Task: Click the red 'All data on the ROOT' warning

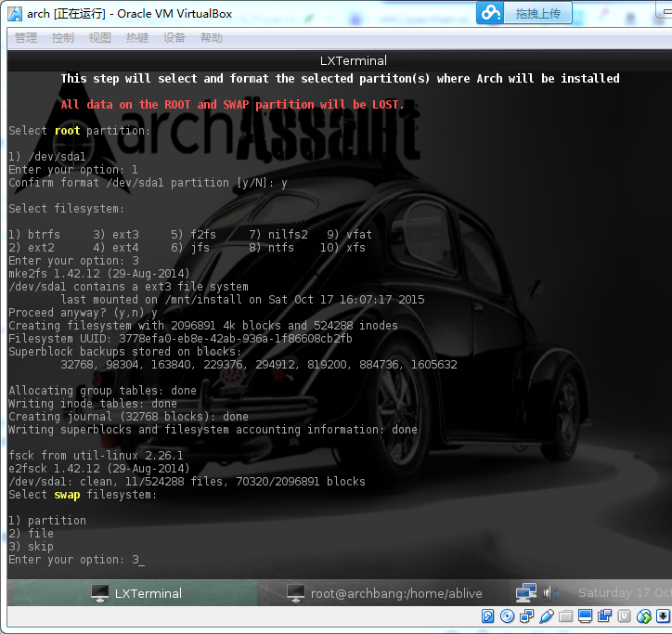Action: click(x=232, y=105)
